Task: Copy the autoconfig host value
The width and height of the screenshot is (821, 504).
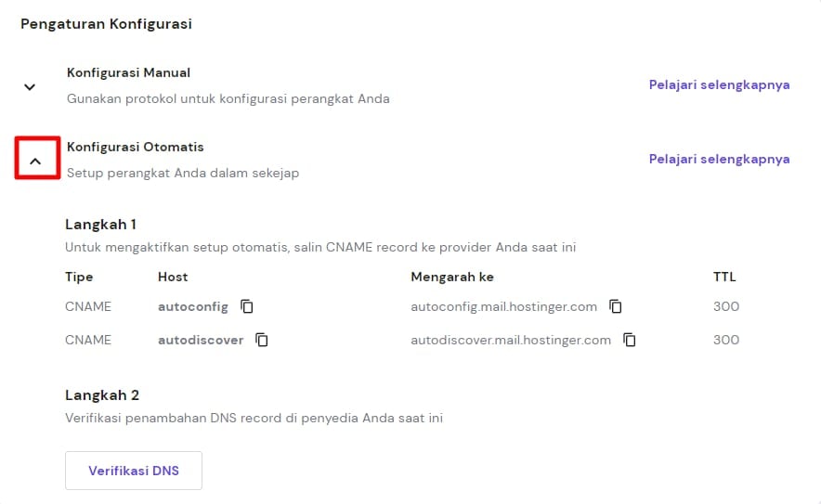Action: tap(247, 306)
